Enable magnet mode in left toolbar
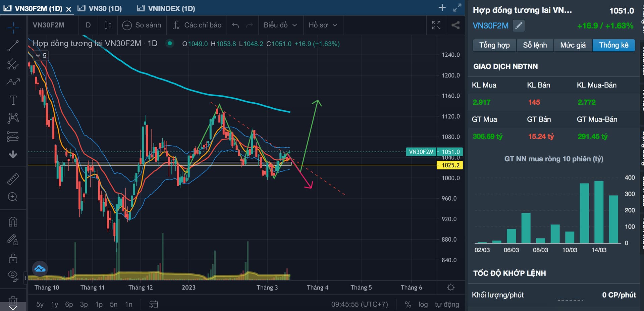644x311 pixels. (13, 222)
